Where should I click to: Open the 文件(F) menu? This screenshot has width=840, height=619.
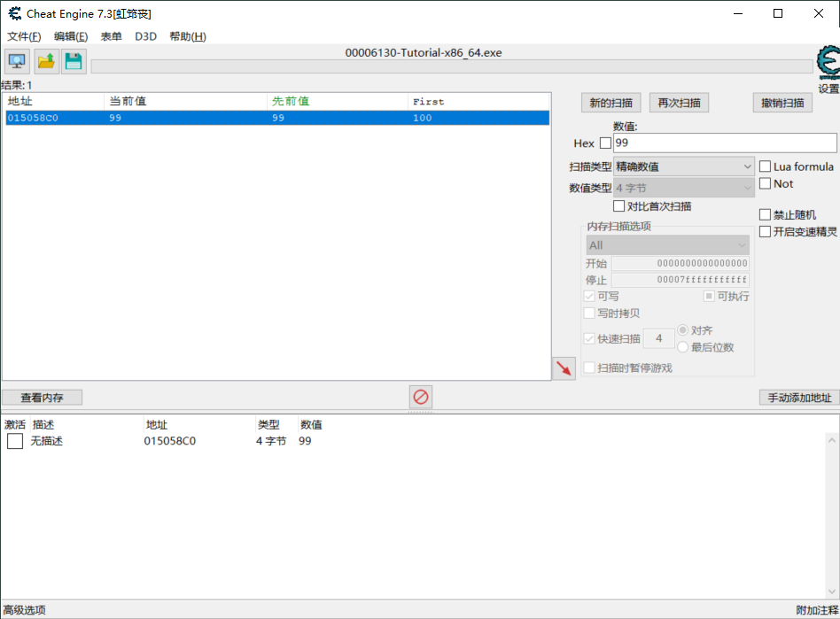coord(24,36)
